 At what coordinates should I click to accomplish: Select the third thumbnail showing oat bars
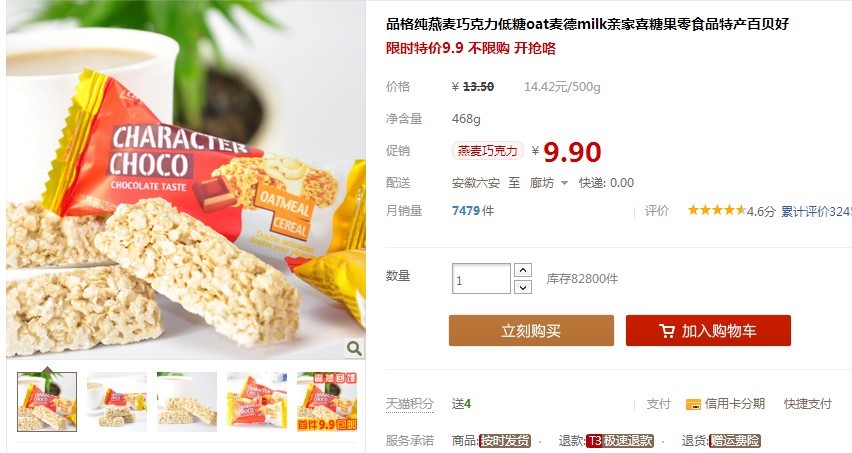click(x=187, y=402)
